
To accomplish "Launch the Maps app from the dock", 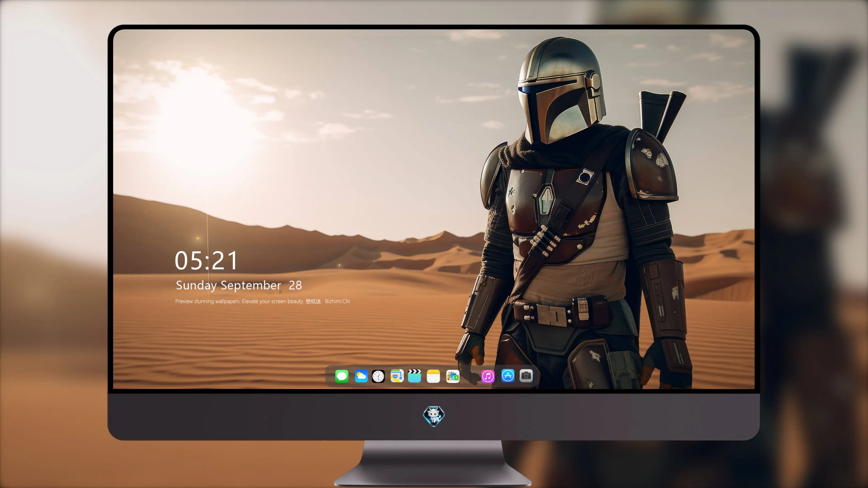I will [x=397, y=376].
